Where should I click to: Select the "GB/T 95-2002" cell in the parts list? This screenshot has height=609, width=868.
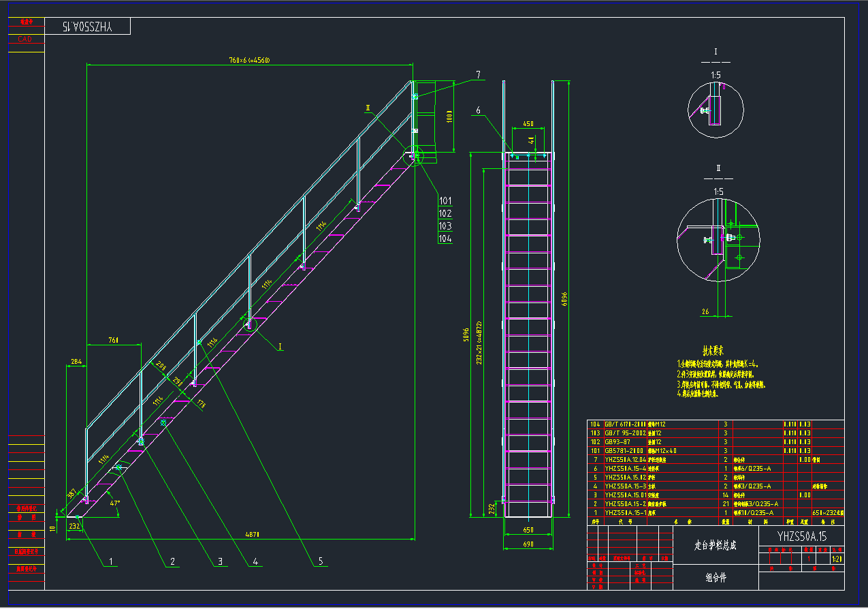624,433
